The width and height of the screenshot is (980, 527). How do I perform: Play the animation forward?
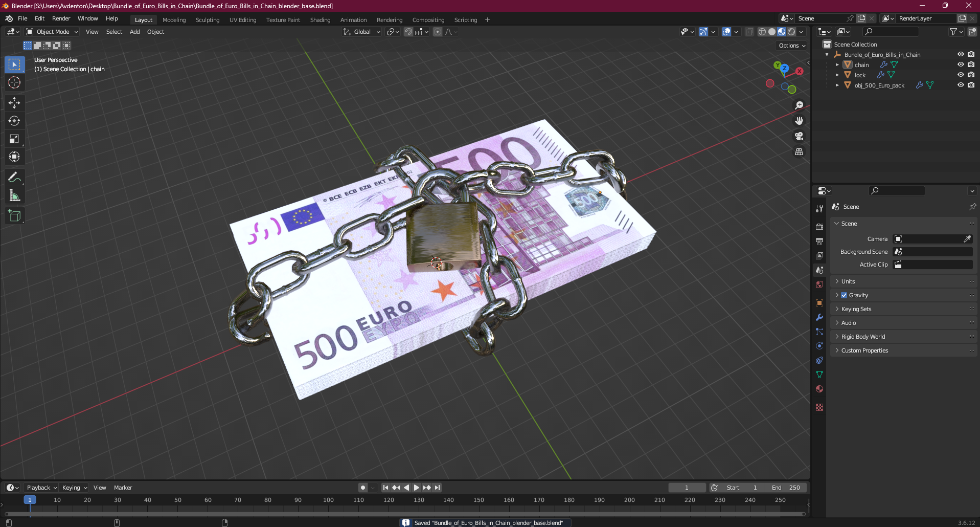pyautogui.click(x=416, y=488)
